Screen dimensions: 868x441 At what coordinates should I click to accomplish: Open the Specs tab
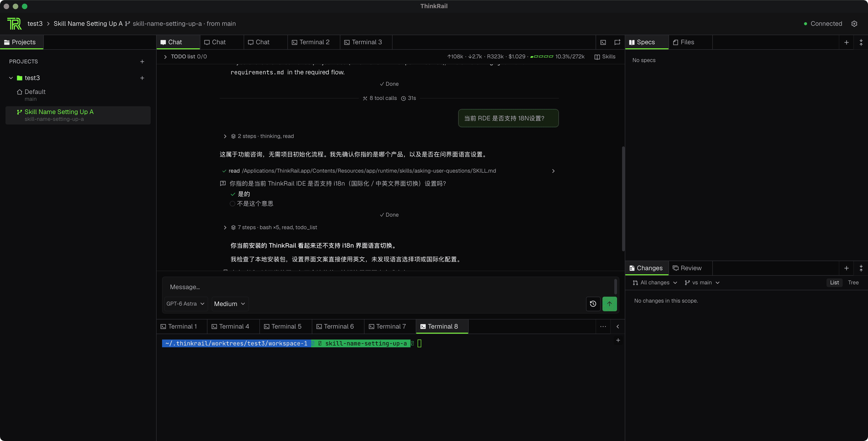[x=647, y=42]
